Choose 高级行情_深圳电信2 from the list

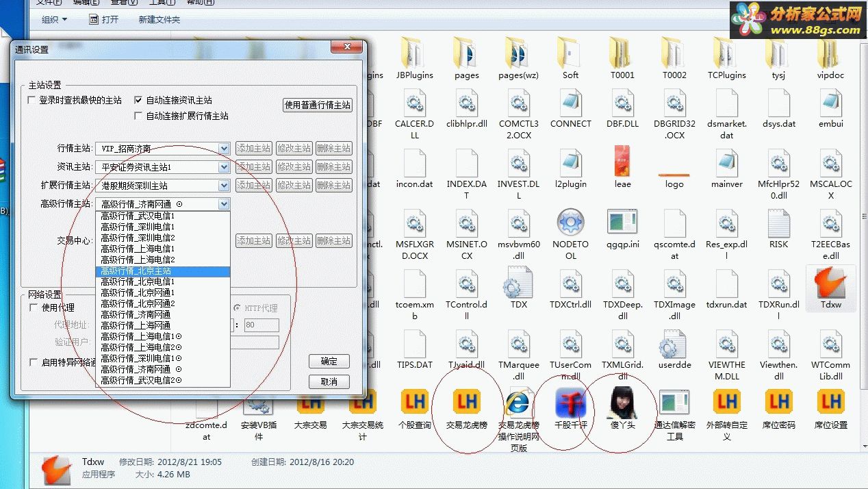[163, 238]
